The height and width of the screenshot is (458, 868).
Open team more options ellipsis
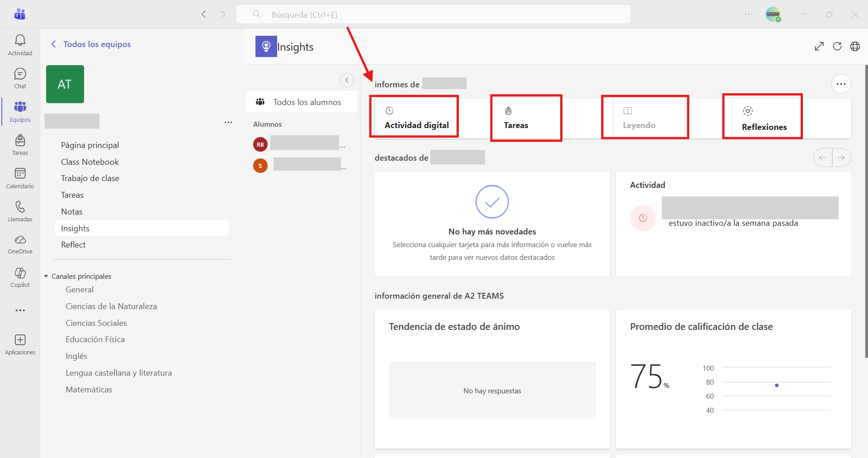(x=228, y=122)
